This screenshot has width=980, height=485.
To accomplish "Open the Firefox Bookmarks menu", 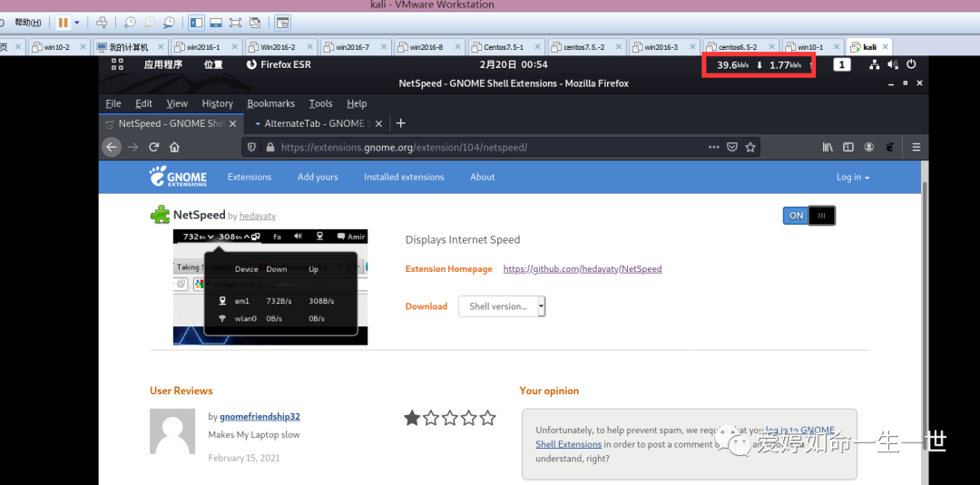I will click(x=270, y=103).
